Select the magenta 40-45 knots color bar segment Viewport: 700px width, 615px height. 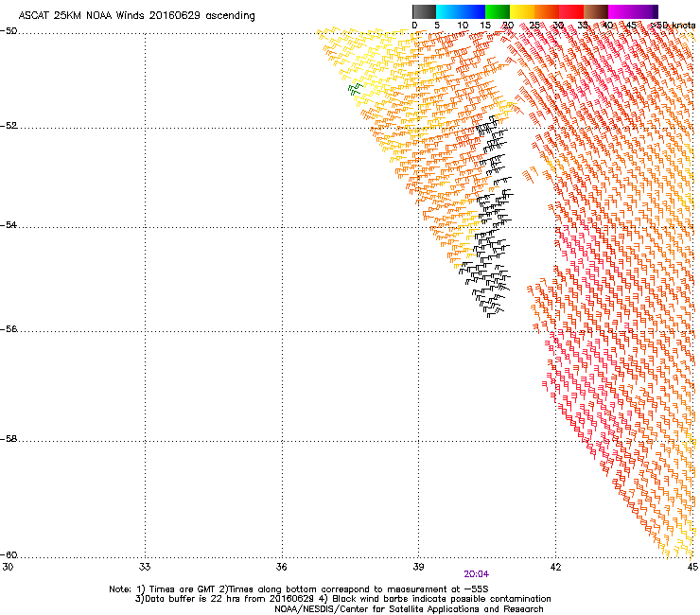[621, 11]
